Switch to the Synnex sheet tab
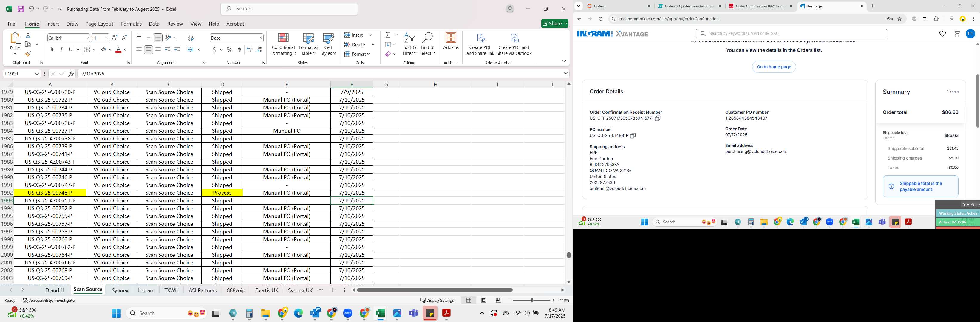This screenshot has width=980, height=322. [120, 290]
